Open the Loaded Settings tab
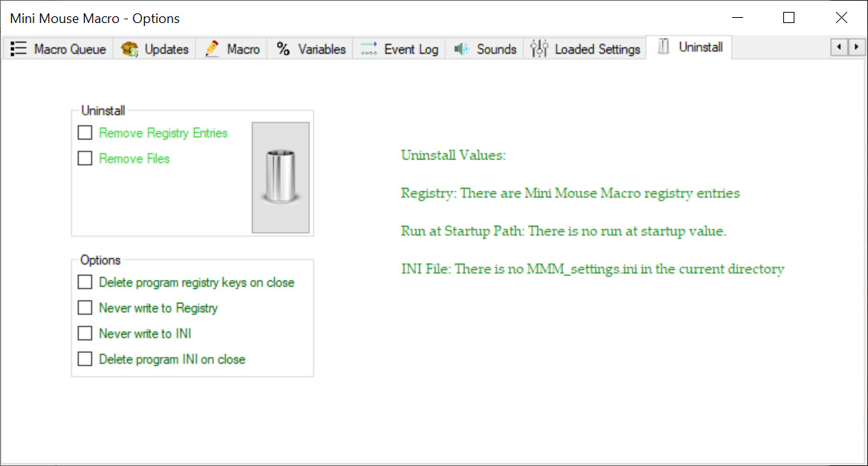 (x=585, y=49)
